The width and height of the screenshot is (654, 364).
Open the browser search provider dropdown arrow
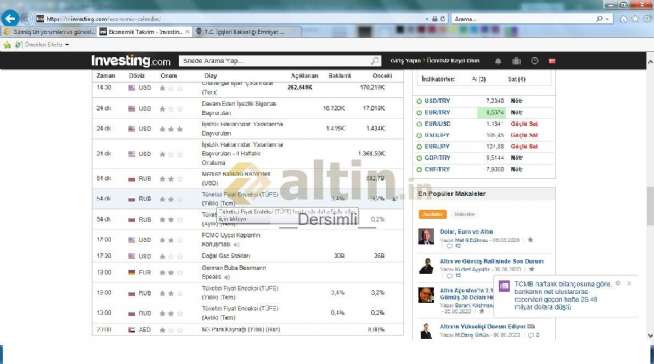607,19
